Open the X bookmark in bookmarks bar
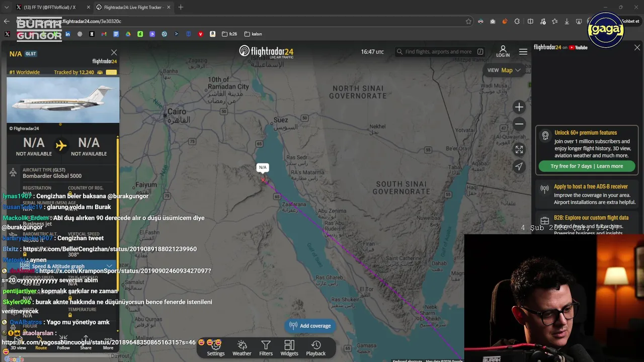The width and height of the screenshot is (644, 362). [x=7, y=34]
